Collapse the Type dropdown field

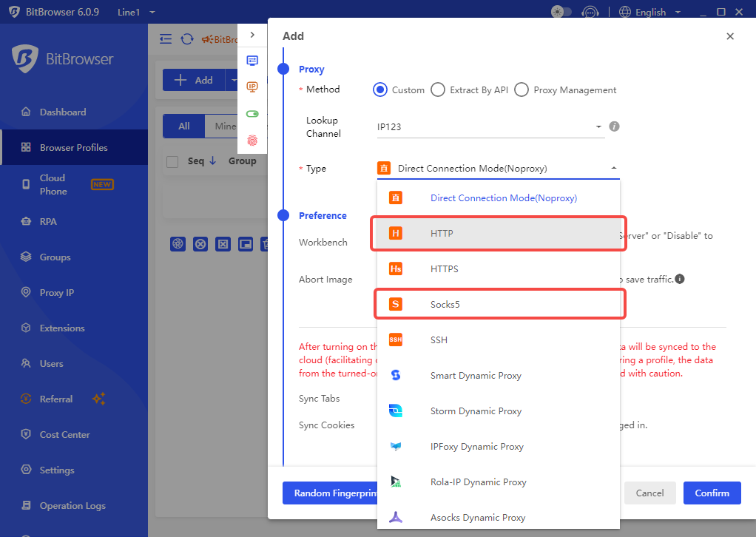pyautogui.click(x=498, y=168)
